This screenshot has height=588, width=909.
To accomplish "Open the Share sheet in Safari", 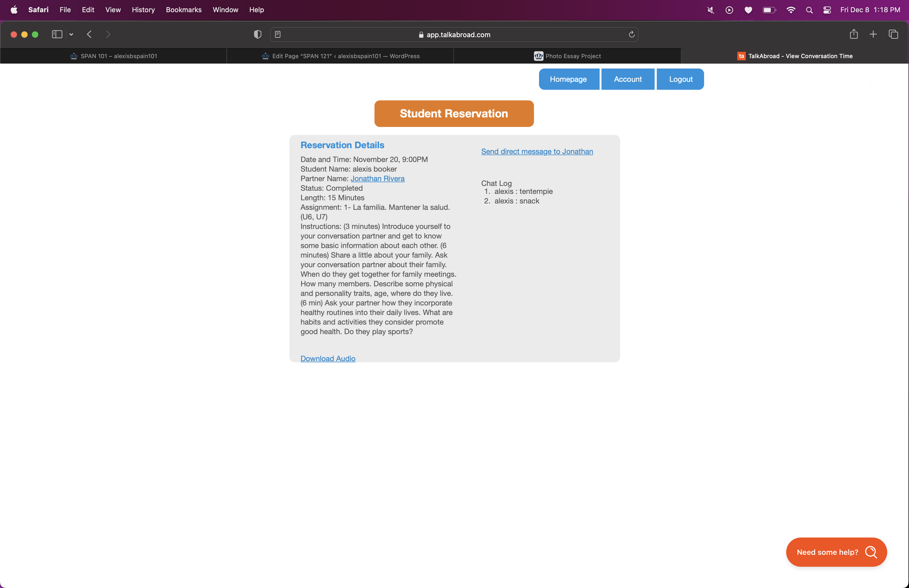I will [x=854, y=34].
